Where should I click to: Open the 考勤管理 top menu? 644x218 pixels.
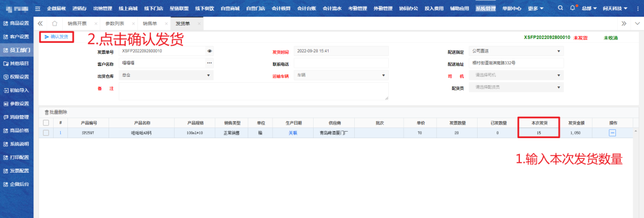tap(357, 8)
